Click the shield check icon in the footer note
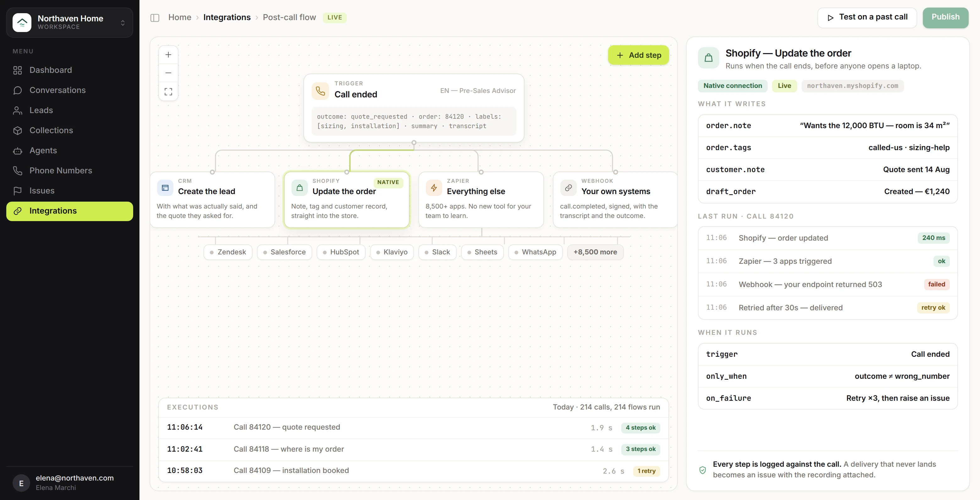This screenshot has height=500, width=980. (x=702, y=470)
